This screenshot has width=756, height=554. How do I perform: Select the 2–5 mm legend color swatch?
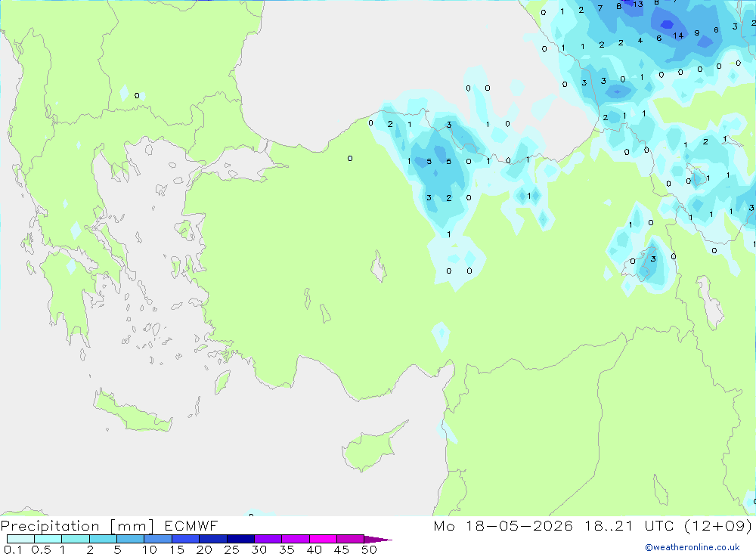point(103,539)
